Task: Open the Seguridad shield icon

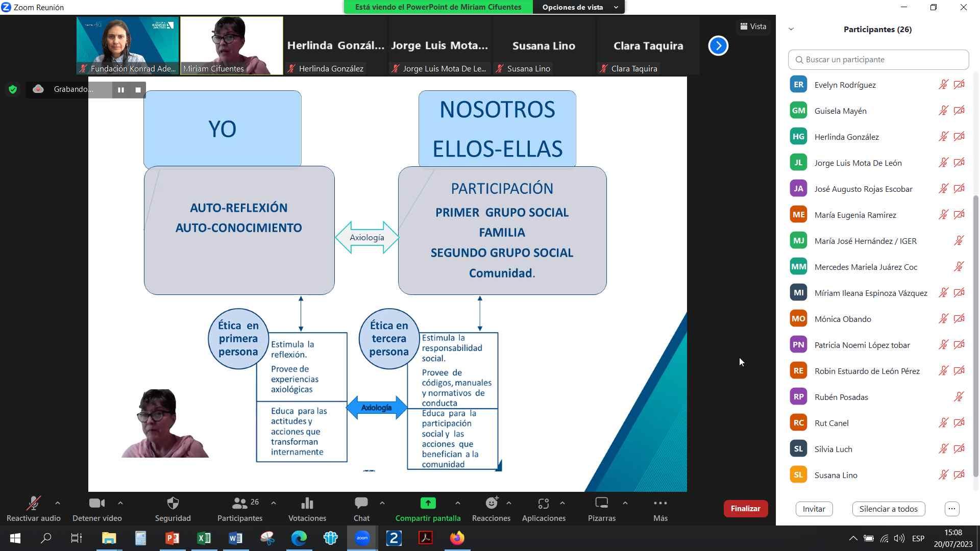Action: 173,504
